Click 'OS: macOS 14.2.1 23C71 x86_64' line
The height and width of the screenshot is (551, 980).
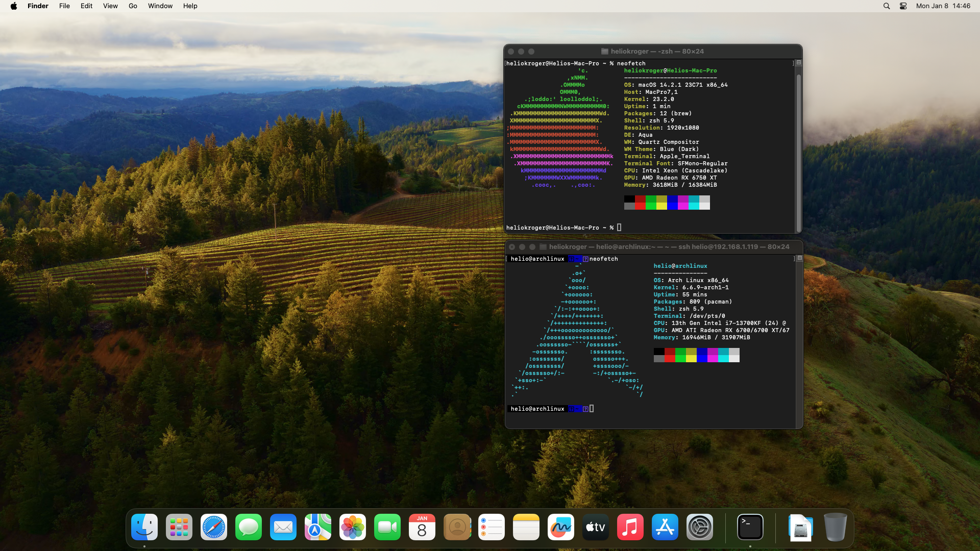(676, 85)
